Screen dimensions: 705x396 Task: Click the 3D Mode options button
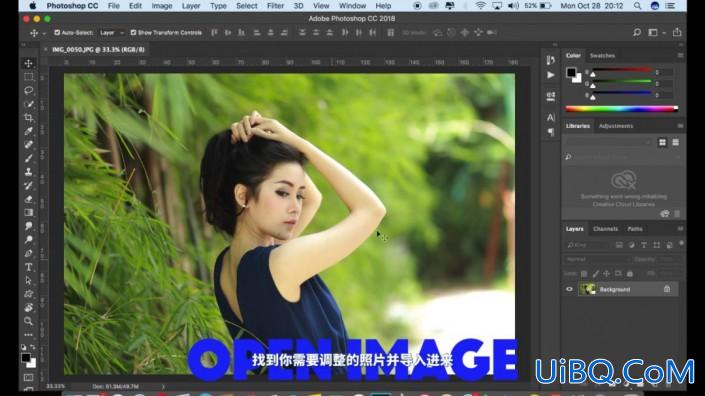[x=414, y=33]
